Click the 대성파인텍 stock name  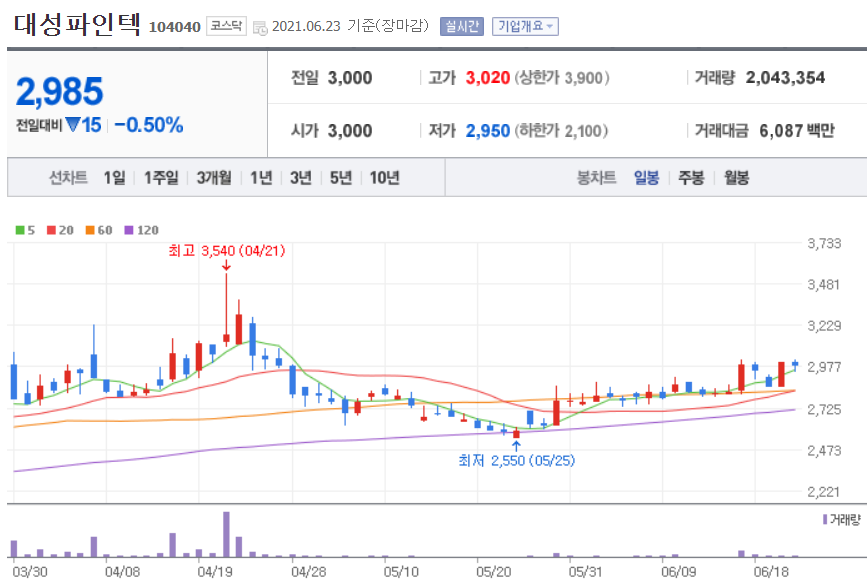(77, 25)
